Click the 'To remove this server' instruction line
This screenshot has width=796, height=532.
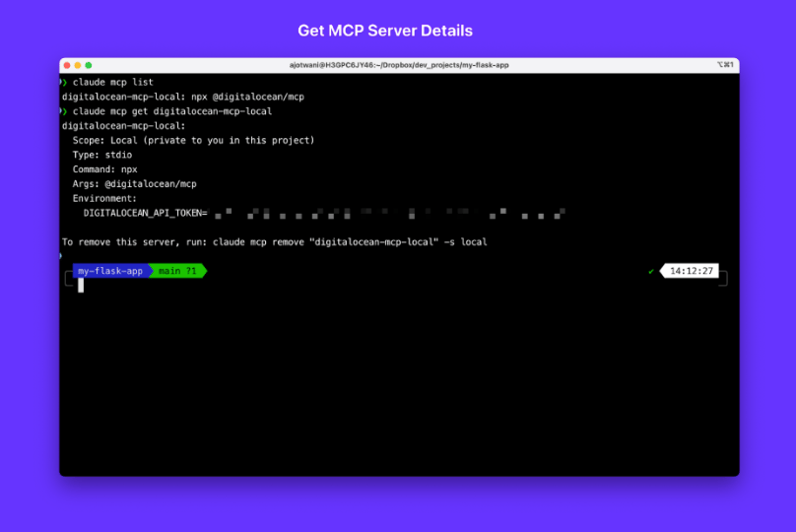point(274,242)
